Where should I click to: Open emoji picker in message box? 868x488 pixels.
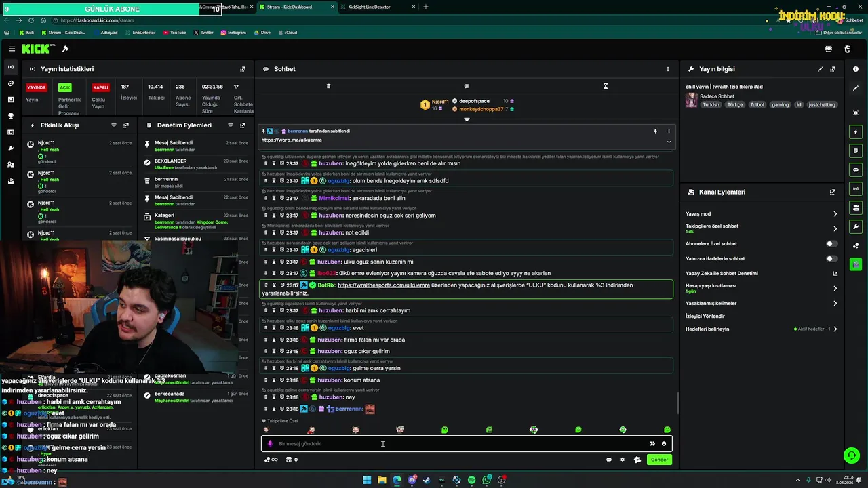(x=664, y=444)
